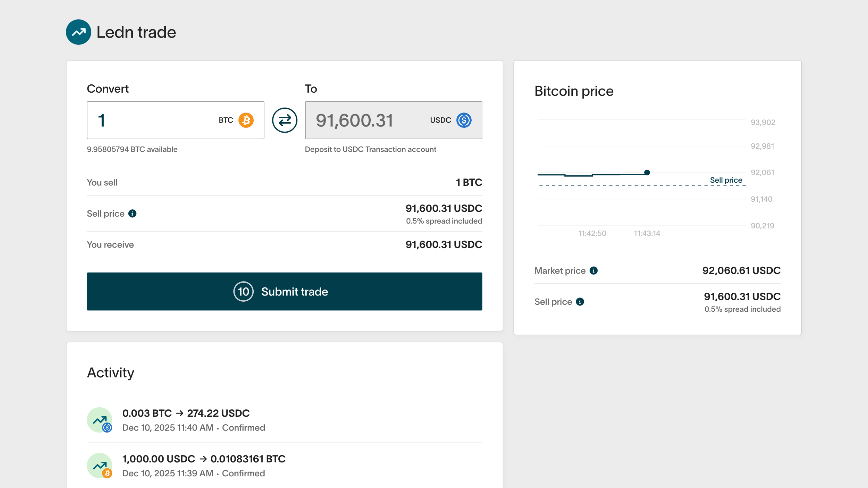Click the current price dot on chart
The height and width of the screenshot is (488, 868).
click(647, 172)
